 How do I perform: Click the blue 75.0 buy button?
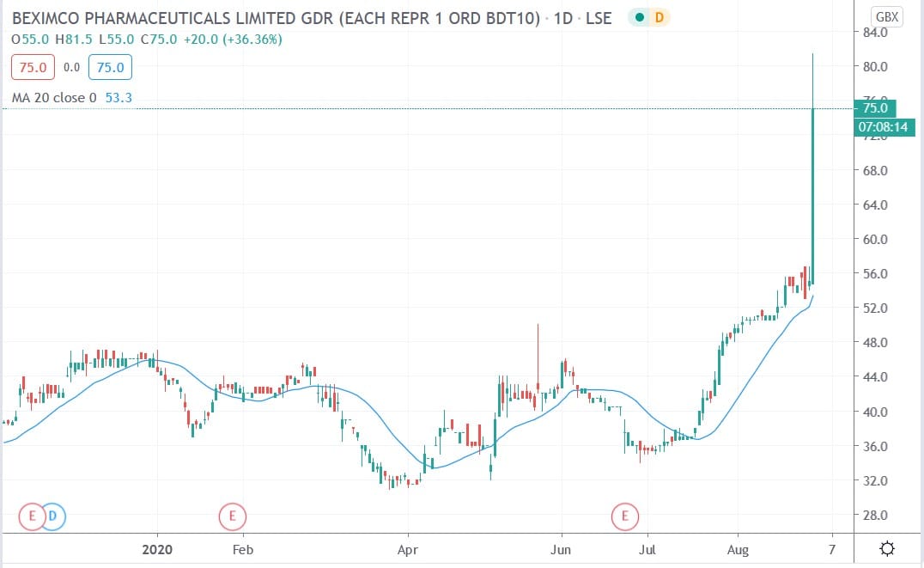110,67
